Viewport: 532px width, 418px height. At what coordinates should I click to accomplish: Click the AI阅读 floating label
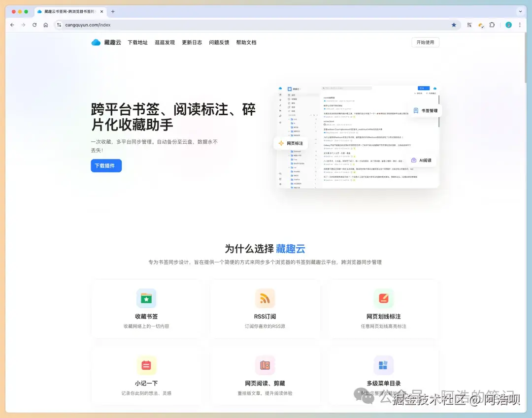(421, 161)
